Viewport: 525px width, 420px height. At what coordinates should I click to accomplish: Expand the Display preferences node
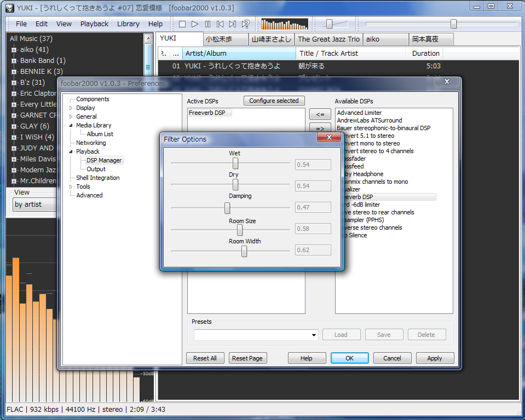(x=71, y=108)
